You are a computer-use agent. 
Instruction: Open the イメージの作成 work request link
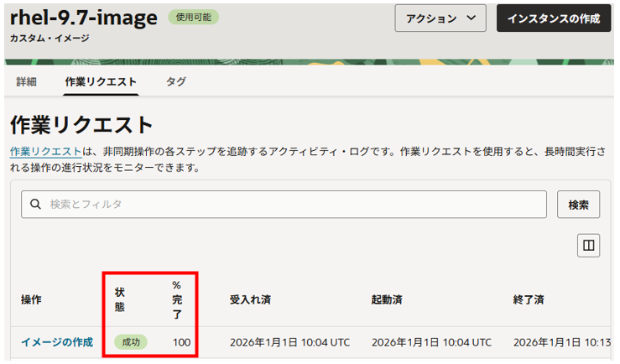pos(57,342)
